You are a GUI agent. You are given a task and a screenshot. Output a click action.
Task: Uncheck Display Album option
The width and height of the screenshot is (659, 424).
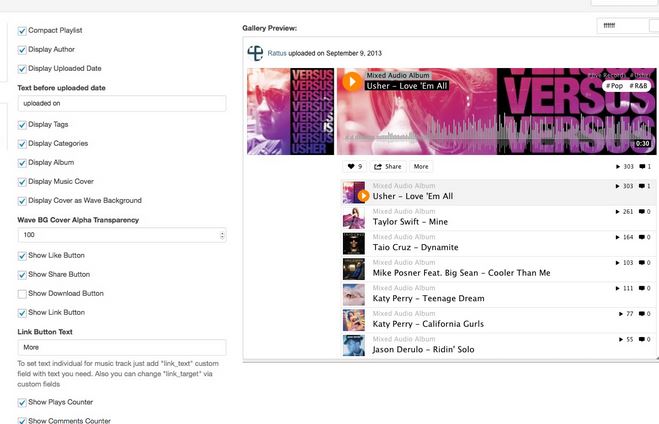coord(22,163)
